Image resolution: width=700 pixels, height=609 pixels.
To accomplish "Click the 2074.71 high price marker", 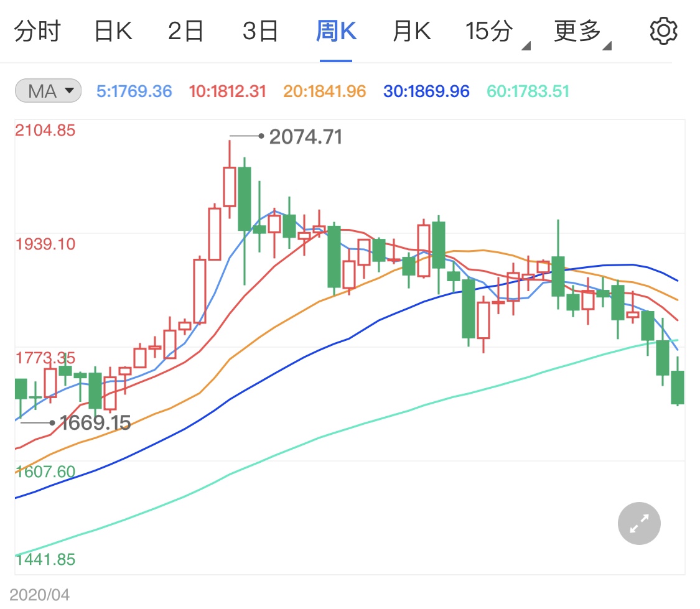I will point(306,136).
